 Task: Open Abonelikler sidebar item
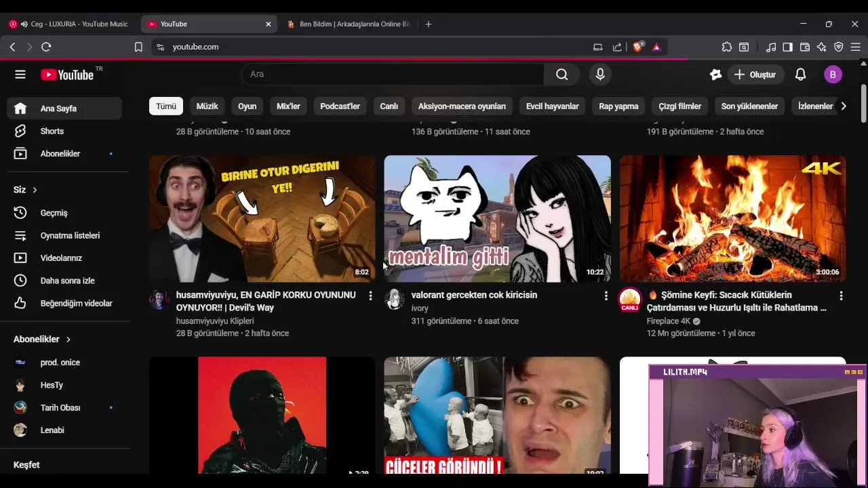[65, 154]
